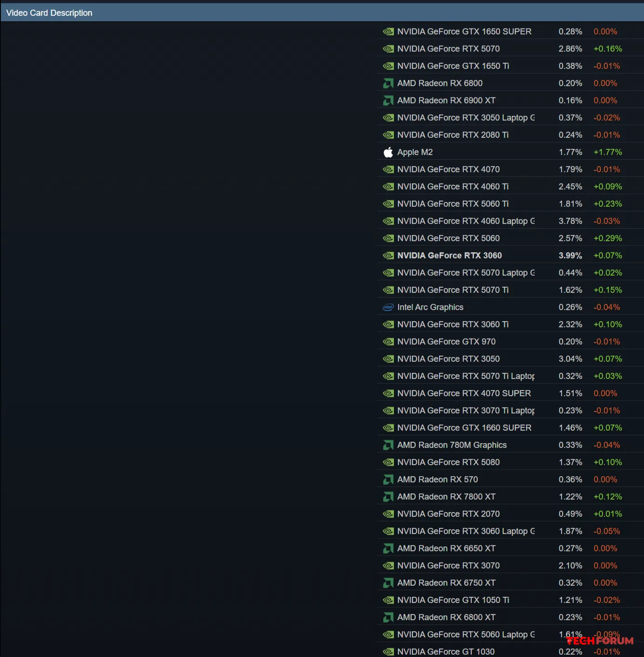Select NVIDIA GeForce RTX 3070 Ti Laptop name
644x657 pixels.
(x=466, y=411)
